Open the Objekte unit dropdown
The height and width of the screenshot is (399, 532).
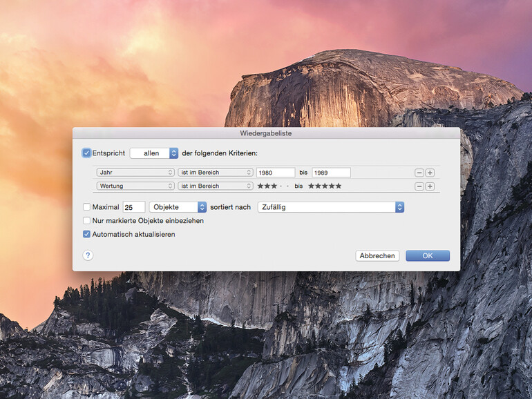tap(178, 207)
